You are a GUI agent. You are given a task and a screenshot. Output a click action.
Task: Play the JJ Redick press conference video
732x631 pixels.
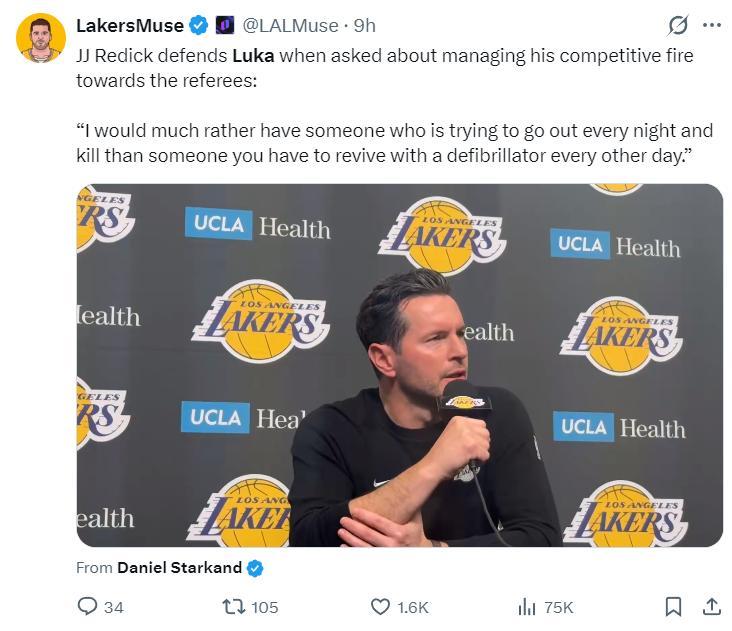pyautogui.click(x=399, y=365)
